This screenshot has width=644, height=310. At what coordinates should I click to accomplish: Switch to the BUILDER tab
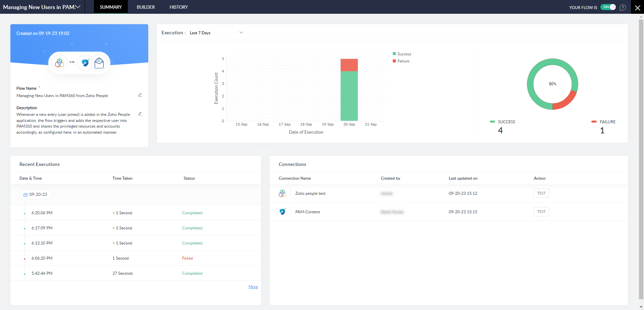tap(146, 7)
